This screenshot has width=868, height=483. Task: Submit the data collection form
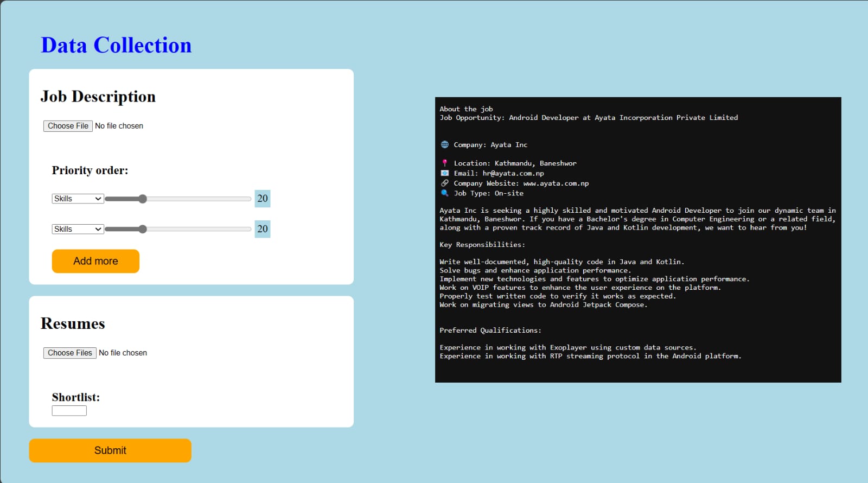coord(110,450)
